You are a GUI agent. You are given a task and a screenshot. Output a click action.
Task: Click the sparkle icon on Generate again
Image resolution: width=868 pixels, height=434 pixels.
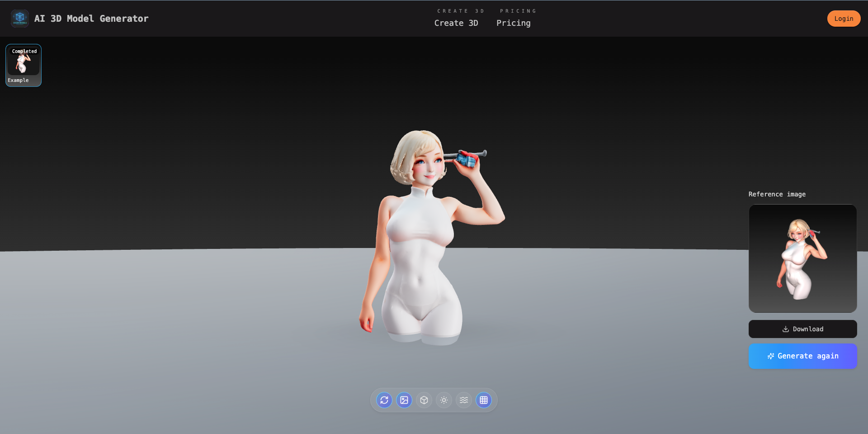tap(771, 356)
